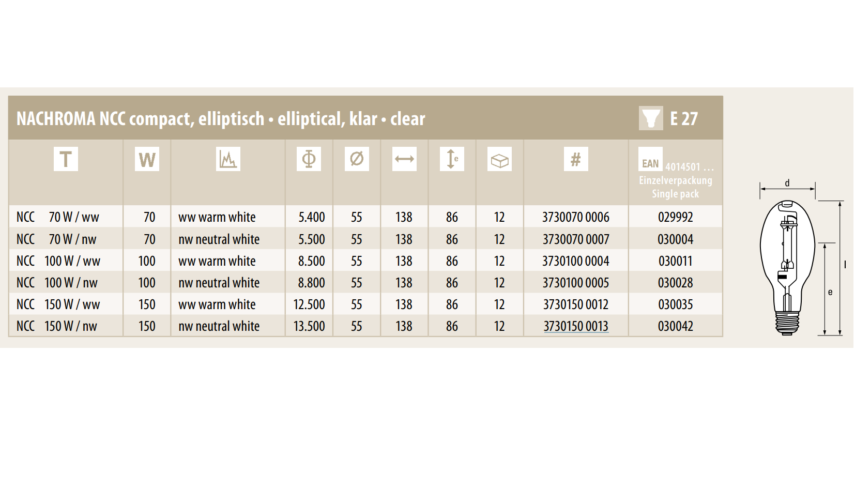This screenshot has height=504, width=855.
Task: Click luminous flux value 5.400
Action: tap(312, 217)
